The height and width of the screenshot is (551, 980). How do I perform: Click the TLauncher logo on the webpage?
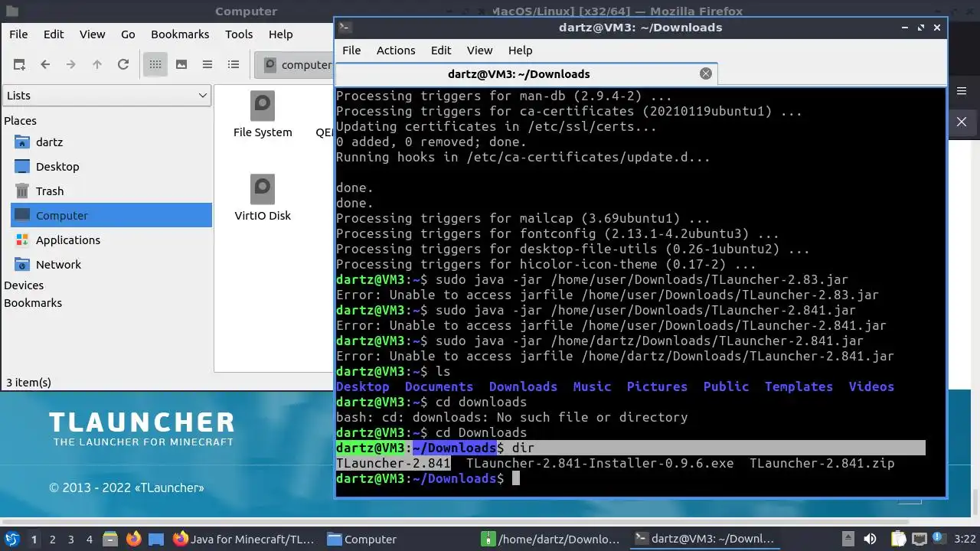(x=142, y=429)
